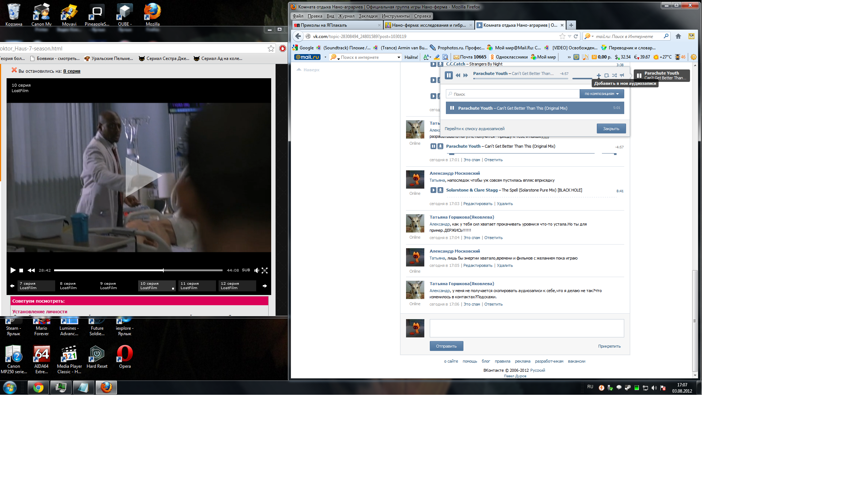868x488 pixels.
Task: Play Solarstone & Clare Stagg – The Spell
Action: point(433,190)
